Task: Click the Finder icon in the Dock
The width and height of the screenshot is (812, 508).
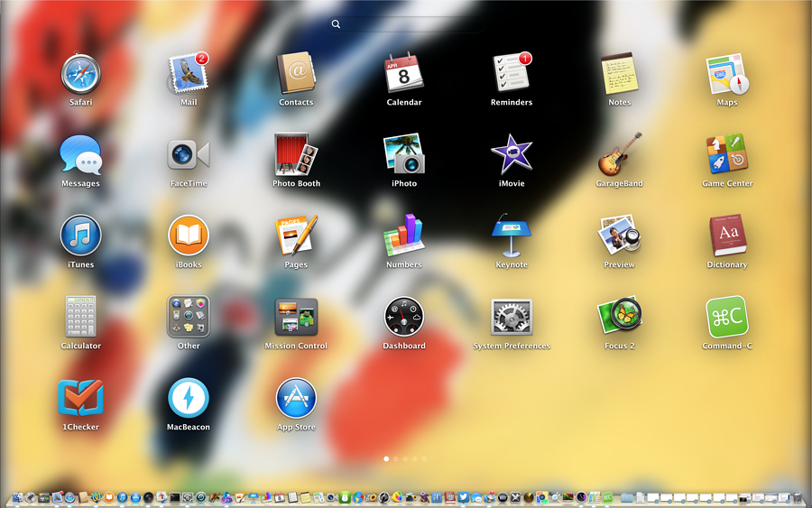Action: coord(17,498)
